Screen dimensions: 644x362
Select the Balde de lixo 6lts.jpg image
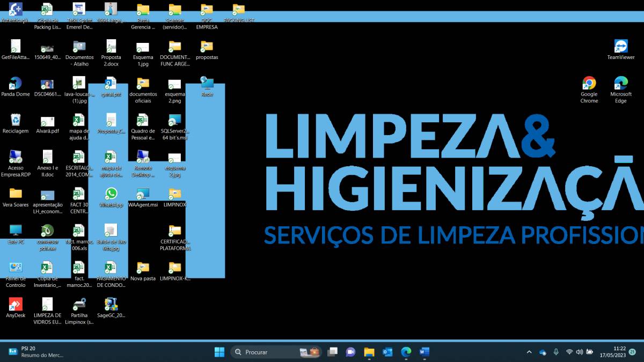[x=111, y=238]
